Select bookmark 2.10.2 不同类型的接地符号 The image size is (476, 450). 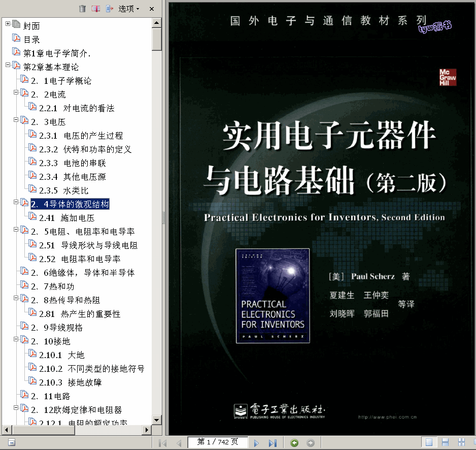(x=92, y=369)
